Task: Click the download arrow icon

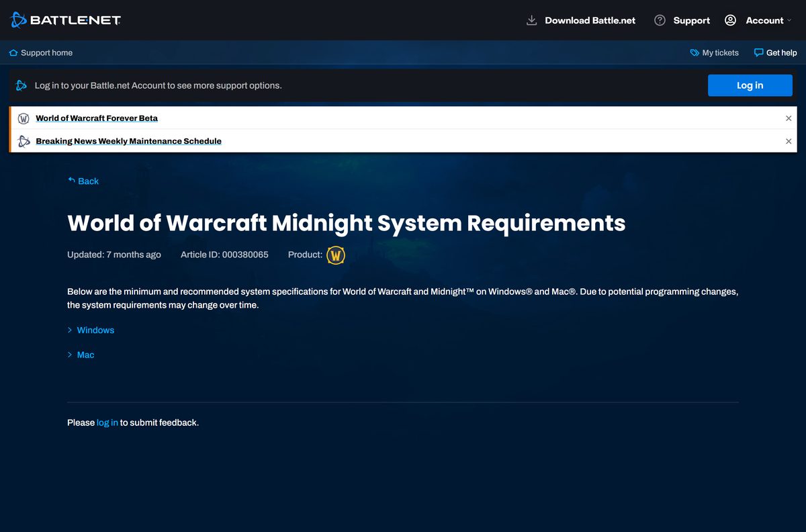Action: (531, 20)
